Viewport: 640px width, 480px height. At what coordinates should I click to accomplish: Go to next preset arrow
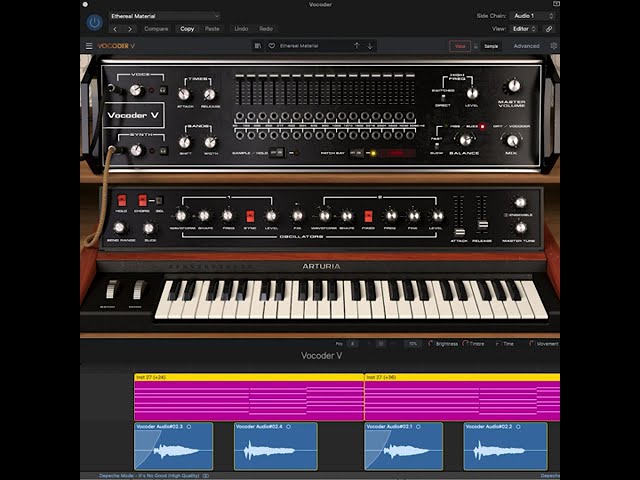click(x=130, y=29)
